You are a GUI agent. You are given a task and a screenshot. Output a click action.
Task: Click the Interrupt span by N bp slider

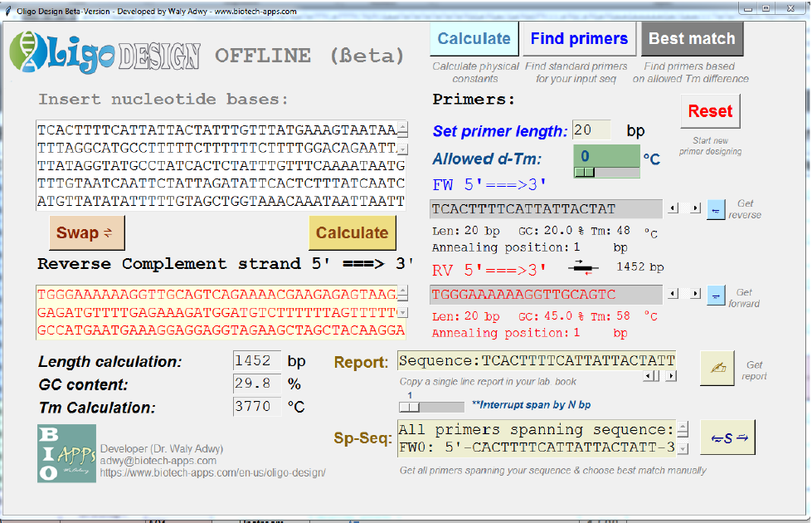431,408
